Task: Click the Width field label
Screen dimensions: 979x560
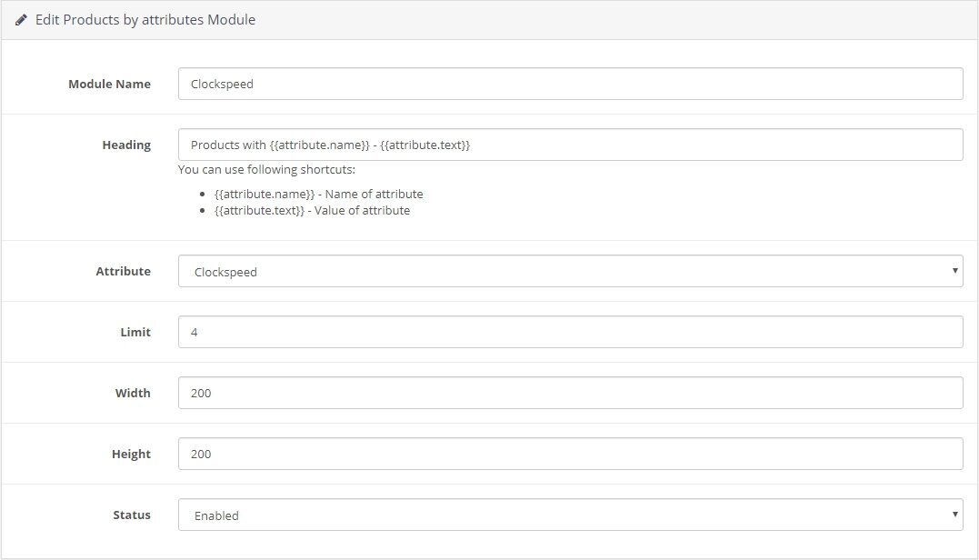Action: pos(133,393)
